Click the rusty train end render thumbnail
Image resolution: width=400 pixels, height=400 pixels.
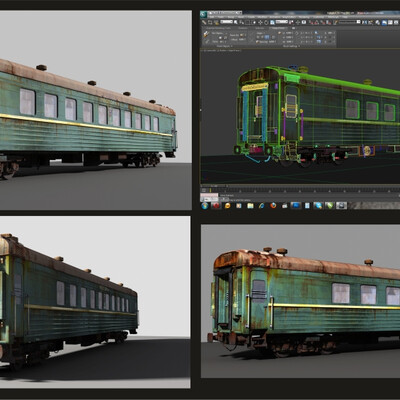point(300,301)
